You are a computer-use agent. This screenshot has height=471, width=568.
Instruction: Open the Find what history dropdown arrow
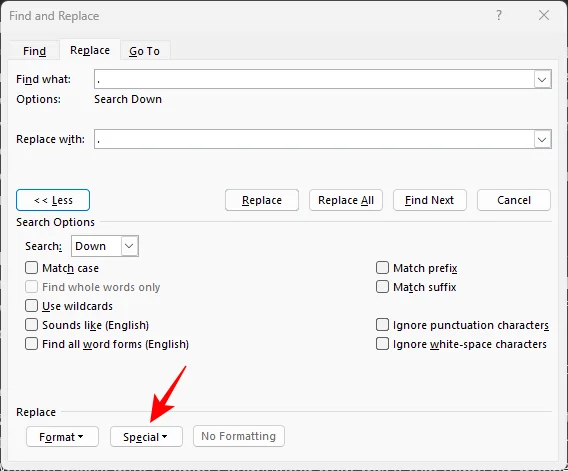[542, 79]
